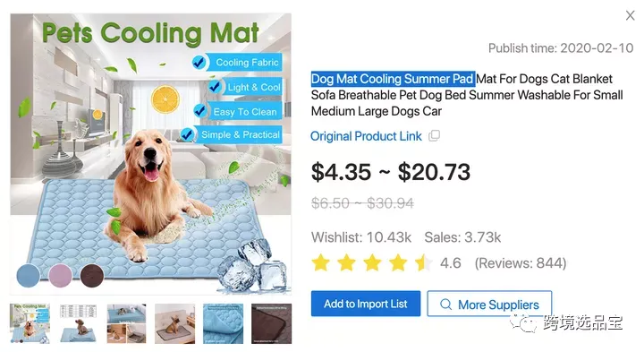Click the half-filled fifth rating star
The image size is (644, 352).
[423, 262]
